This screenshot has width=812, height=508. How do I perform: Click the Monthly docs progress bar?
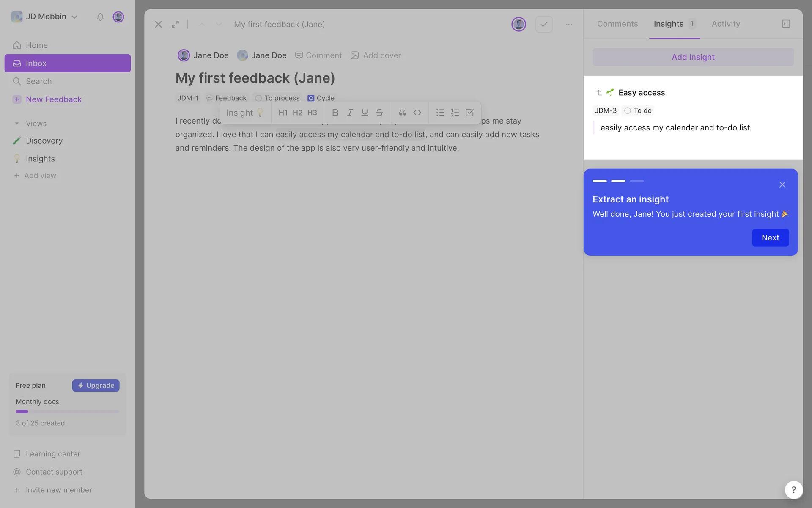[x=67, y=411]
